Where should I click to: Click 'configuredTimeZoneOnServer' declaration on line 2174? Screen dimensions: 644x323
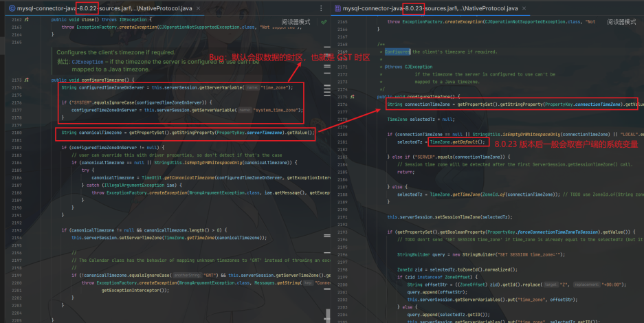coord(111,87)
